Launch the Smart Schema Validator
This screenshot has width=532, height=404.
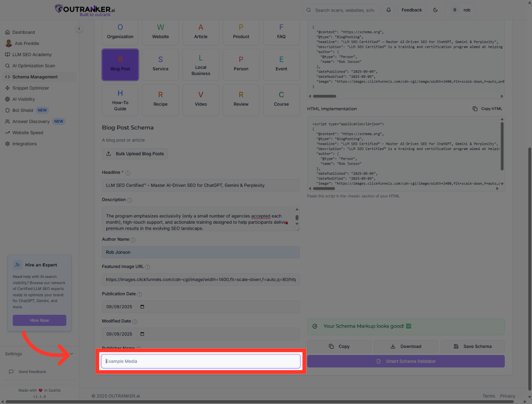click(406, 361)
